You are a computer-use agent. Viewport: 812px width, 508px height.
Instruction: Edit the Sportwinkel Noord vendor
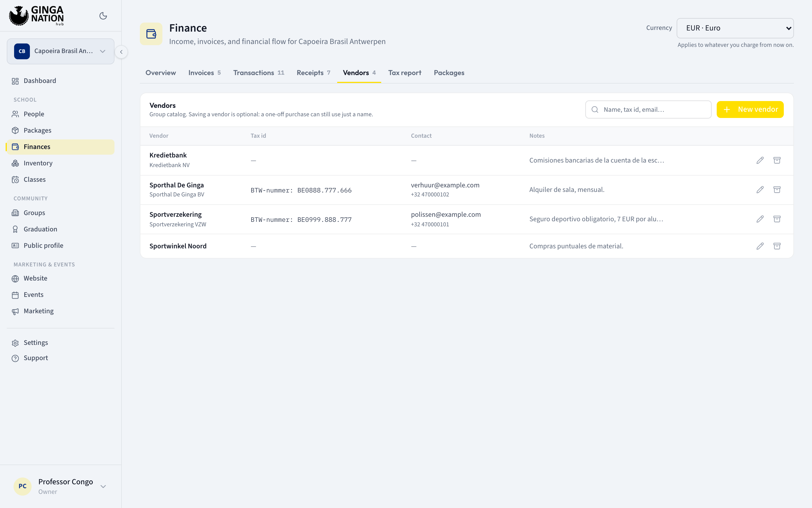[x=760, y=246]
